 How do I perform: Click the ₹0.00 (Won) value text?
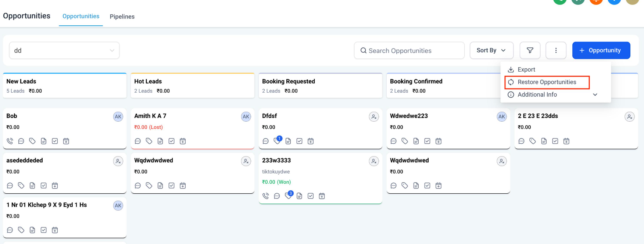coord(276,182)
